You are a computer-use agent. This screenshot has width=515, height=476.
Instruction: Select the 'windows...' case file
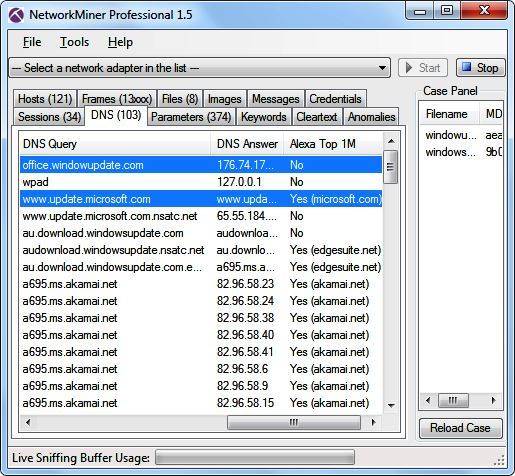tap(451, 152)
